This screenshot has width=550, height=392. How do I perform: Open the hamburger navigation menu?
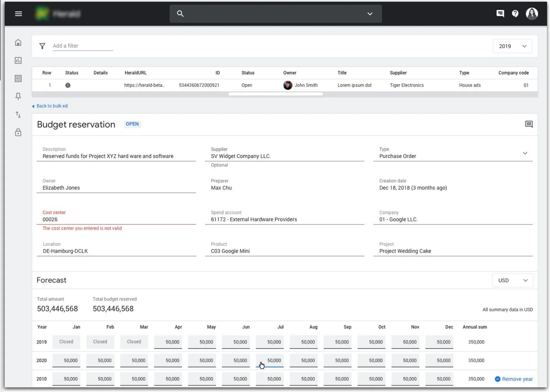(x=19, y=14)
